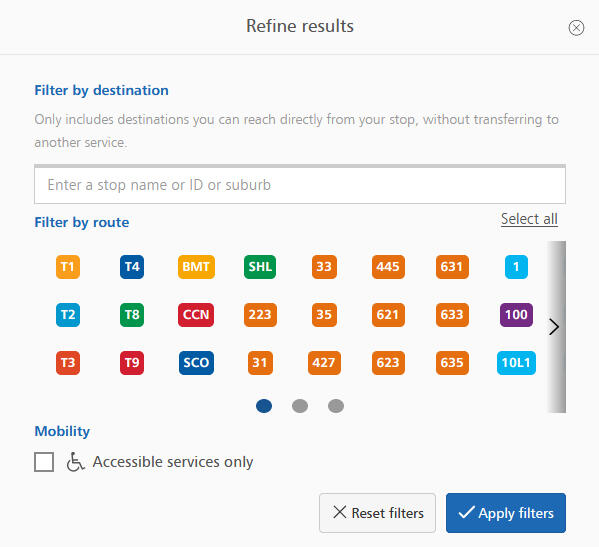
Task: Pick the green SHL route badge
Action: tap(260, 267)
